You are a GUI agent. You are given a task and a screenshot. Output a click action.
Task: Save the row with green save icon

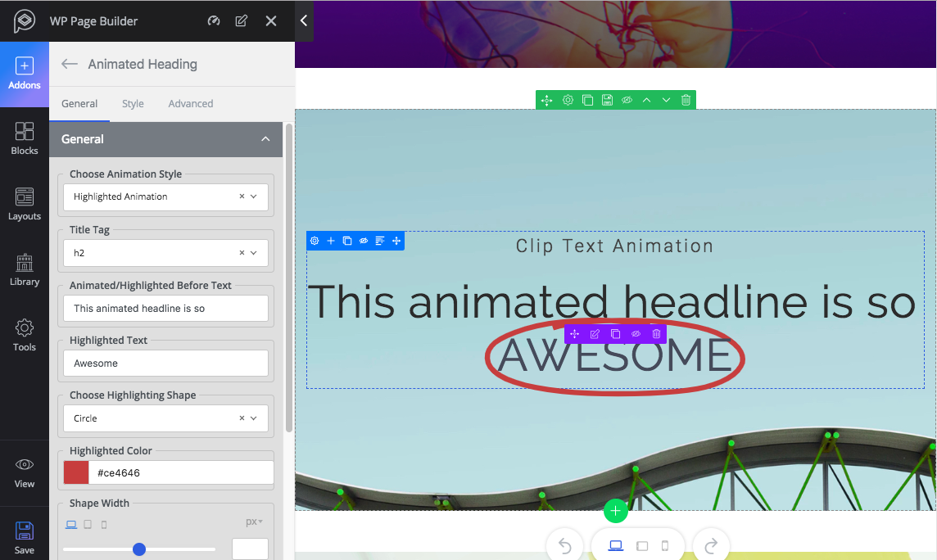coord(607,99)
